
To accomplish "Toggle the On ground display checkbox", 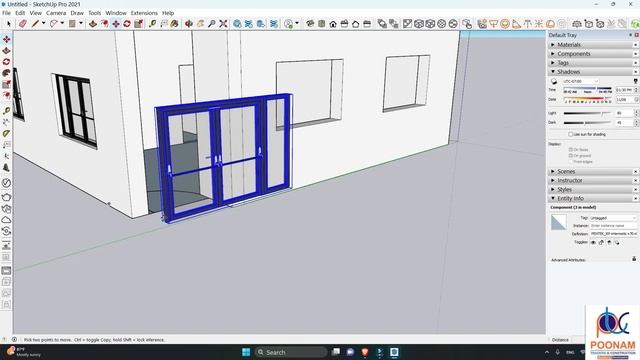I will point(571,156).
